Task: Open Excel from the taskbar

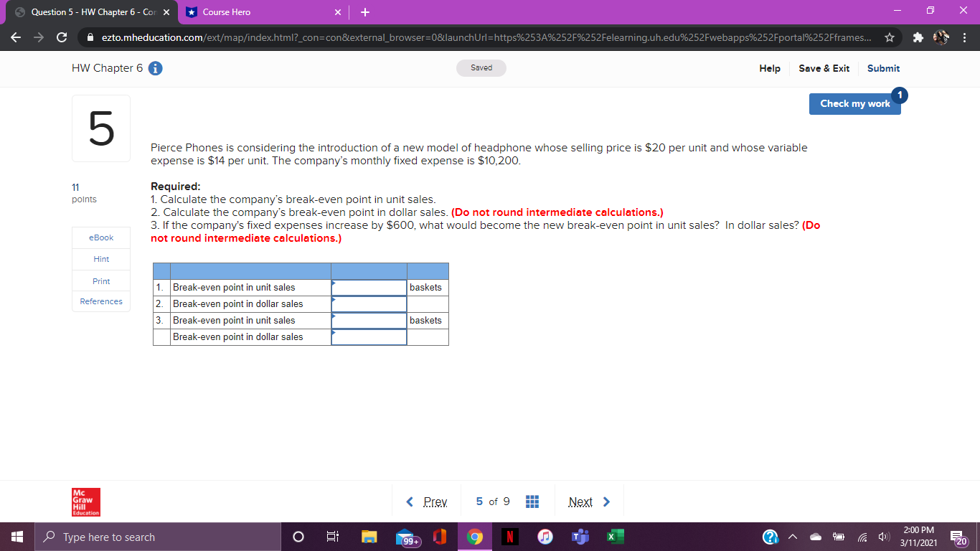Action: pyautogui.click(x=615, y=536)
